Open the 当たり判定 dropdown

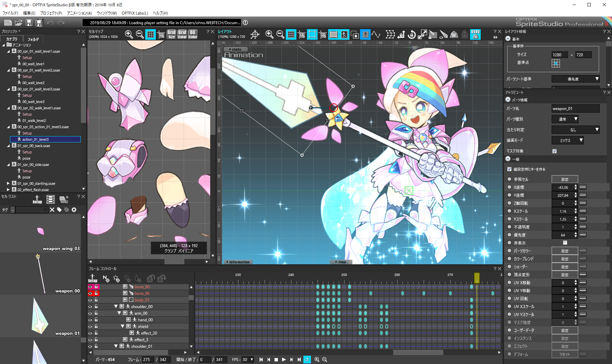point(576,130)
